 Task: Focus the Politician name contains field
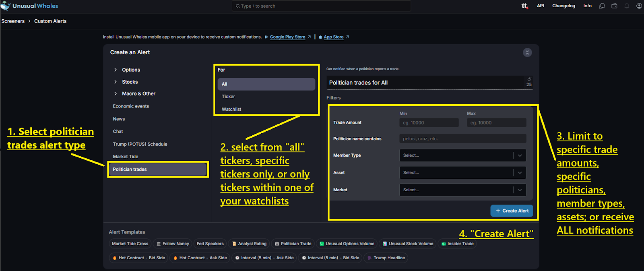coord(462,139)
